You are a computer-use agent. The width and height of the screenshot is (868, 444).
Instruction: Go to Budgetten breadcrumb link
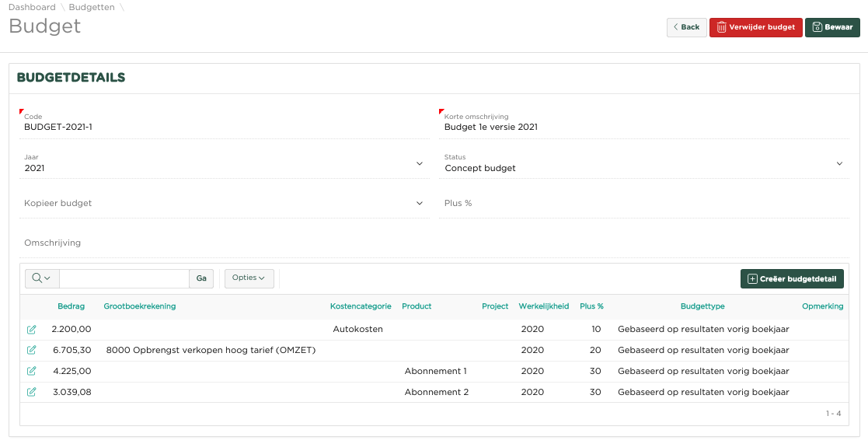(92, 7)
